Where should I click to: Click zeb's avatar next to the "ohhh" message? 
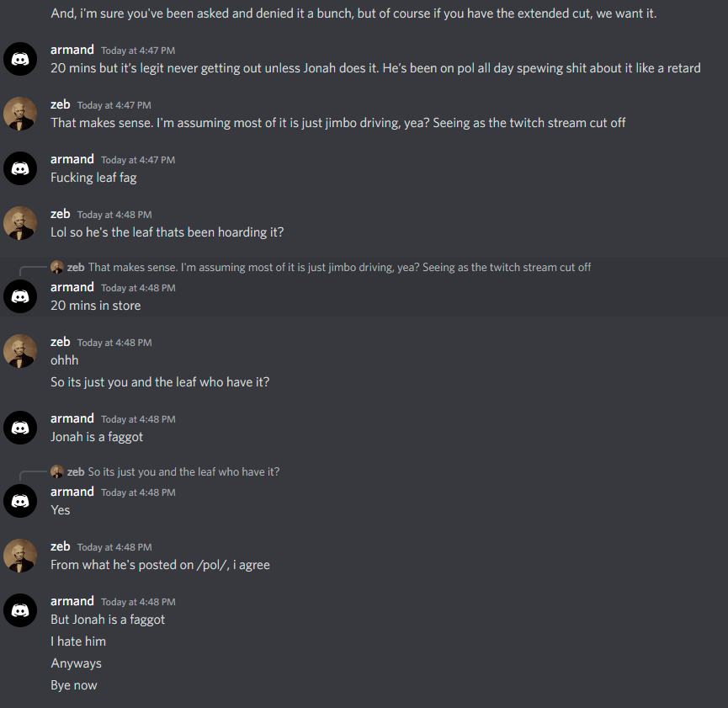pyautogui.click(x=20, y=351)
